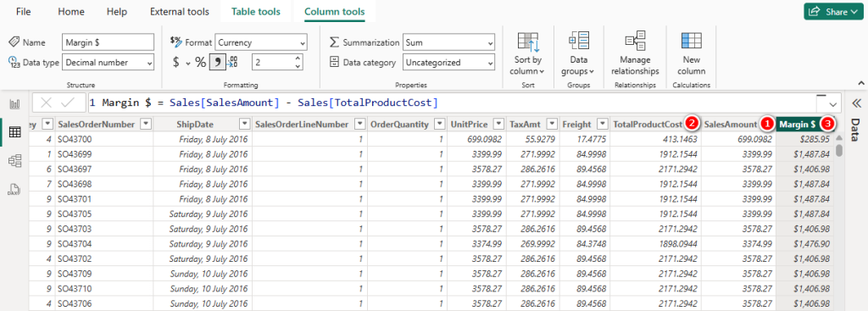Decrease decimal places stepper down

pos(298,67)
